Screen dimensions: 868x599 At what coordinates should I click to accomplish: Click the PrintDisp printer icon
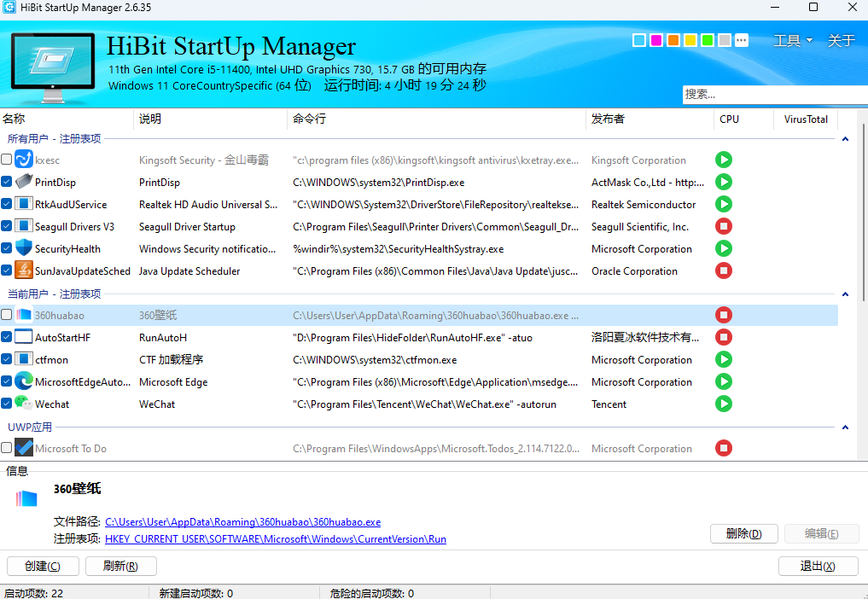coord(24,182)
